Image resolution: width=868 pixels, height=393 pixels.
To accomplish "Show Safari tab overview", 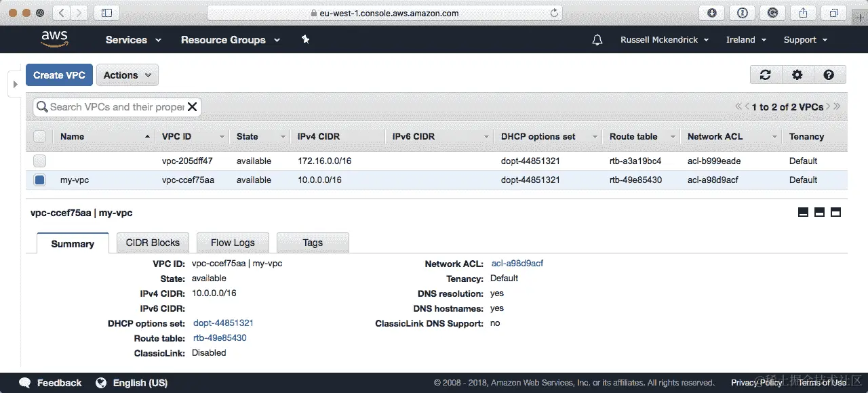I will (834, 13).
